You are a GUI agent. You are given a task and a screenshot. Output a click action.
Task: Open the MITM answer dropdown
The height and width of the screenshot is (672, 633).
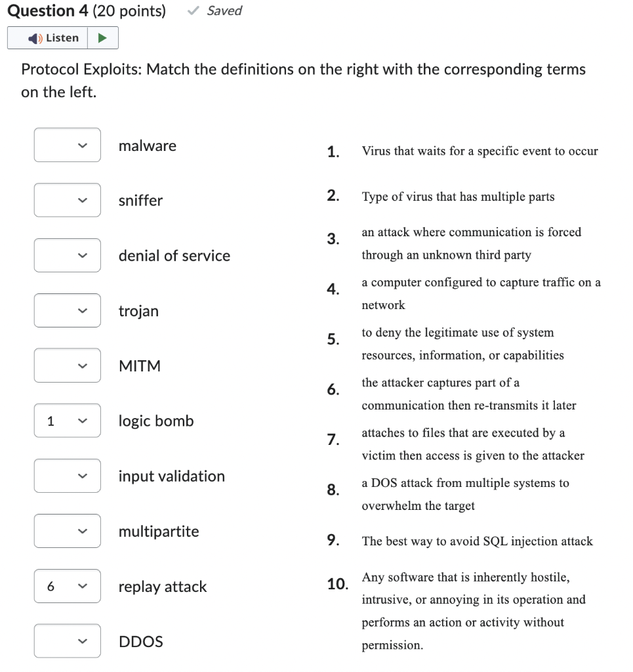click(67, 365)
